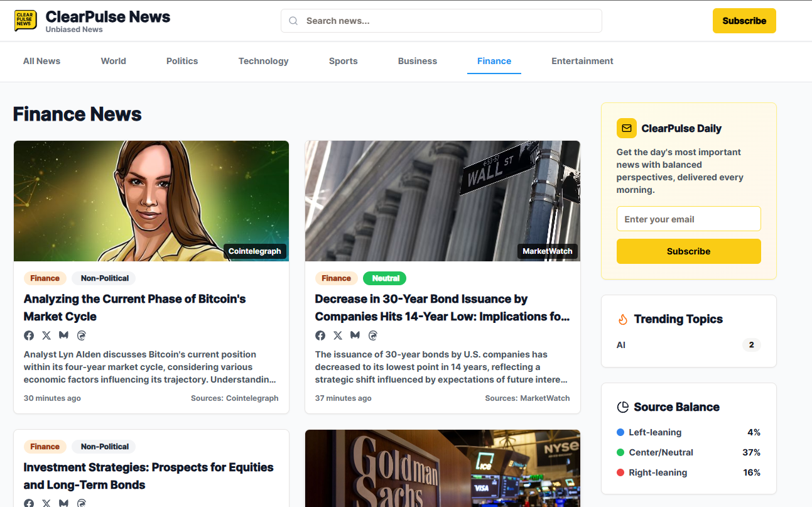This screenshot has width=812, height=507.
Task: Click the ClearPulse Daily Subscribe button
Action: (689, 251)
